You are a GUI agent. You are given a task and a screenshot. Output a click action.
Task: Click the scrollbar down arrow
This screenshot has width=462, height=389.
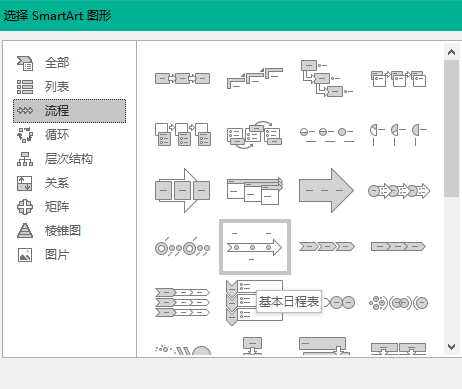pyautogui.click(x=452, y=347)
